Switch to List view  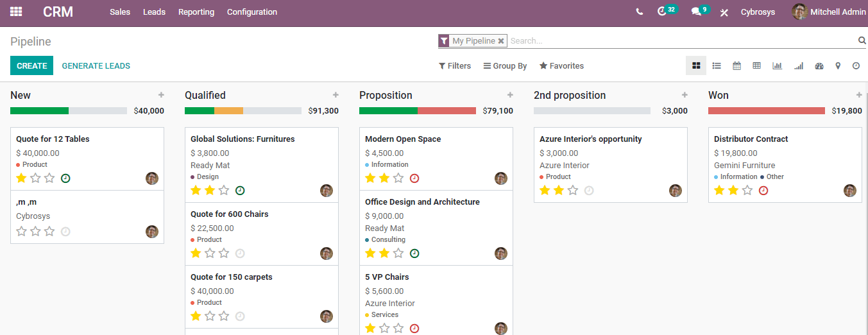717,65
